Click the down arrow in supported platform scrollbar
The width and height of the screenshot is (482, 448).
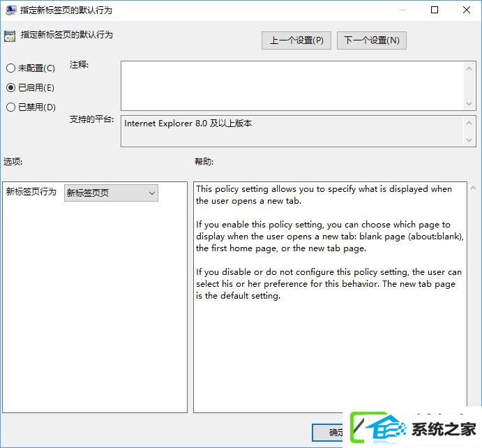point(469,140)
